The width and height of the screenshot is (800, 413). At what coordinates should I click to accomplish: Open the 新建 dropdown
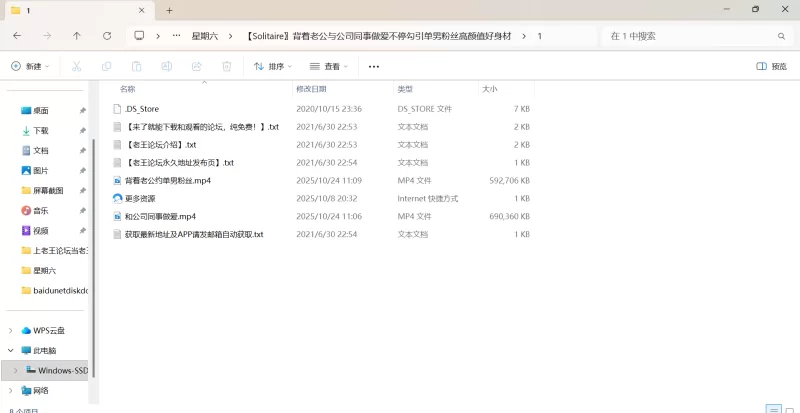tap(30, 66)
